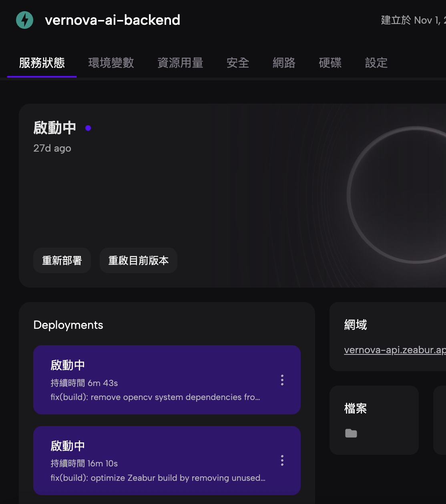Image resolution: width=446 pixels, height=504 pixels.
Task: Click the green lightning bolt service icon
Action: coord(24,20)
